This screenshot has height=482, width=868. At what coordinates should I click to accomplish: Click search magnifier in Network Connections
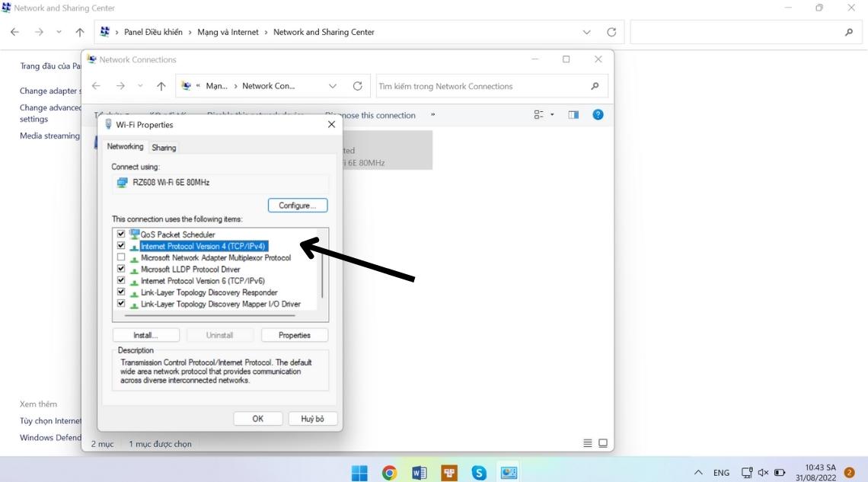pyautogui.click(x=595, y=86)
